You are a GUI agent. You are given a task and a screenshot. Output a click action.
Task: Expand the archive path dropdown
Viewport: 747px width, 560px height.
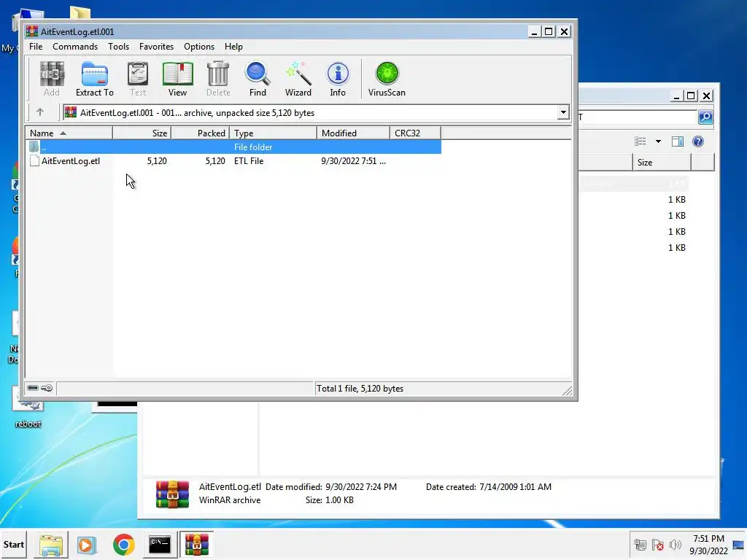[563, 113]
